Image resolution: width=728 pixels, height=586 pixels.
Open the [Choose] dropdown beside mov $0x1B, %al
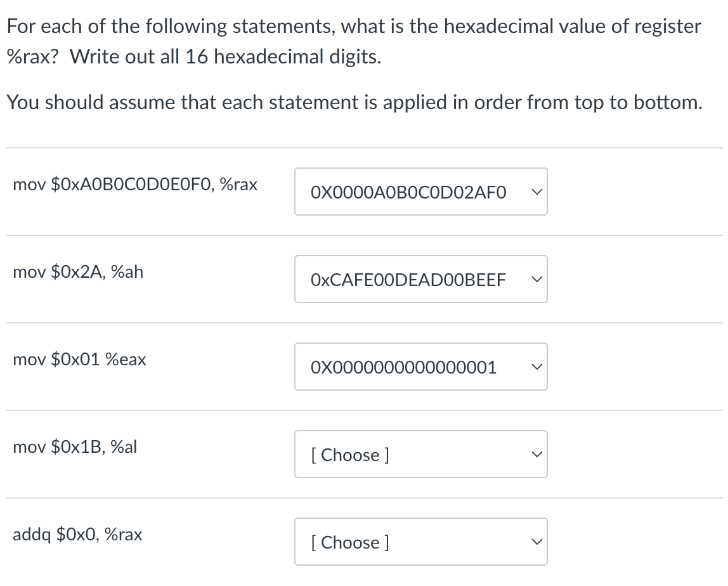pyautogui.click(x=409, y=455)
